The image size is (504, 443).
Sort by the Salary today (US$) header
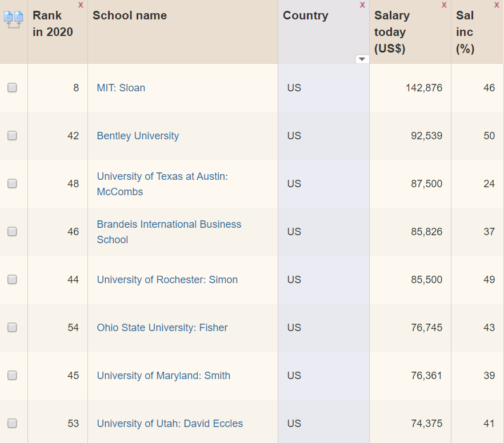click(392, 32)
